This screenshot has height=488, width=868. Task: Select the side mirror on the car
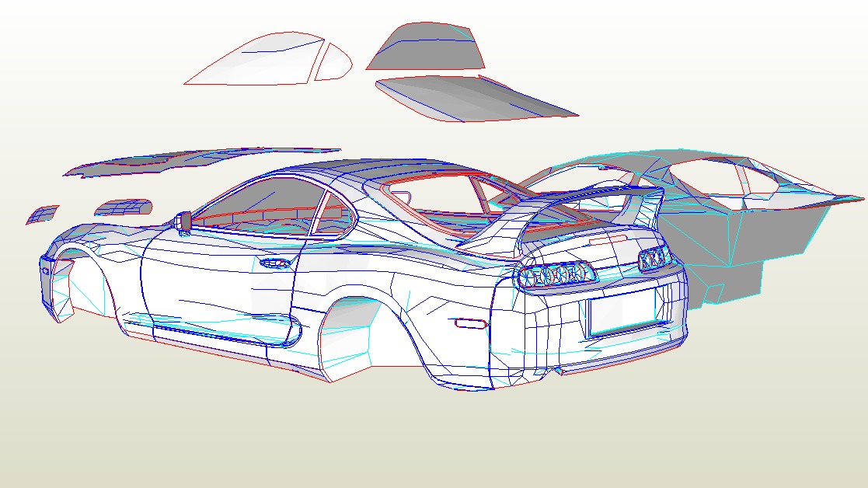coord(184,221)
